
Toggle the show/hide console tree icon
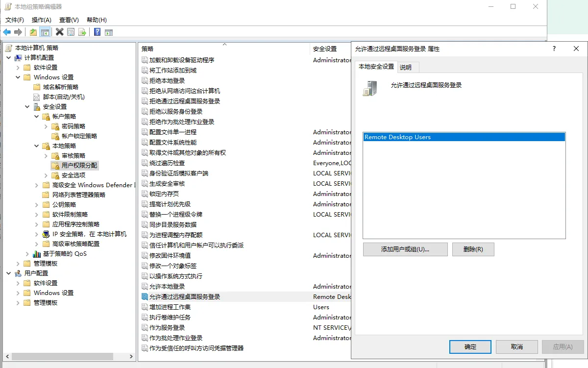(x=45, y=32)
